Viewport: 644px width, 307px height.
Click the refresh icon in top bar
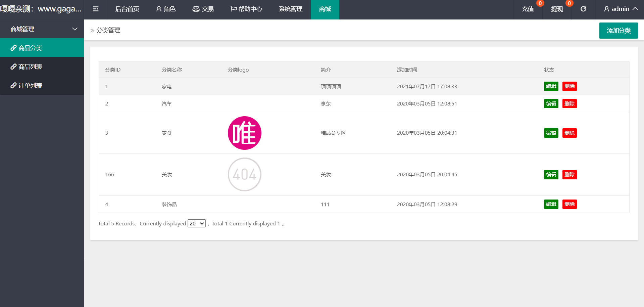click(x=583, y=9)
